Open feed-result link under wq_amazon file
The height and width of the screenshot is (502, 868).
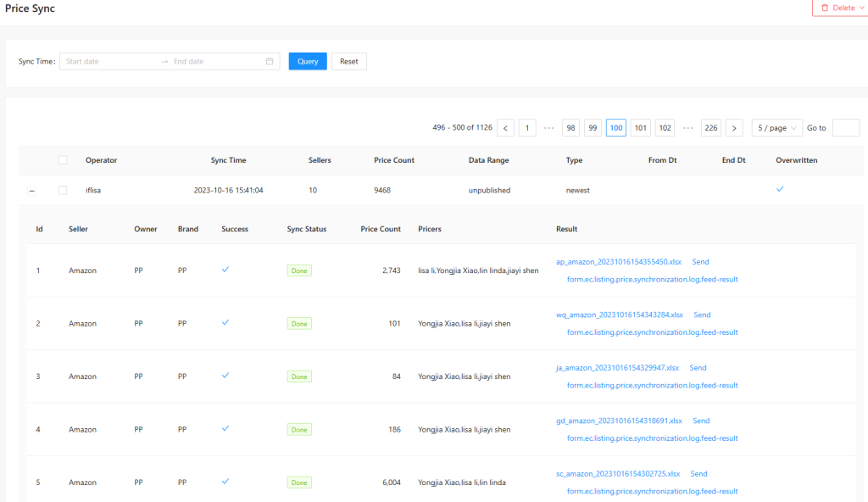pyautogui.click(x=652, y=332)
